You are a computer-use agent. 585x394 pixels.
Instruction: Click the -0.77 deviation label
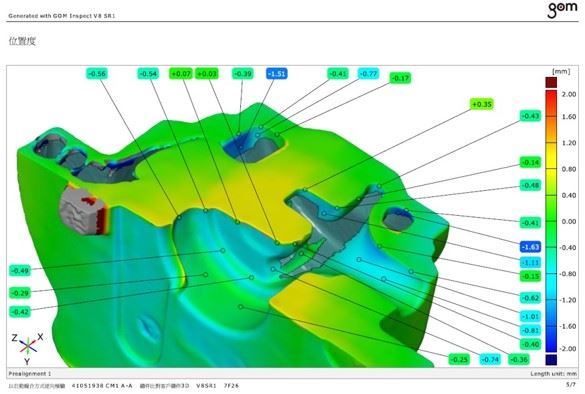pyautogui.click(x=369, y=74)
